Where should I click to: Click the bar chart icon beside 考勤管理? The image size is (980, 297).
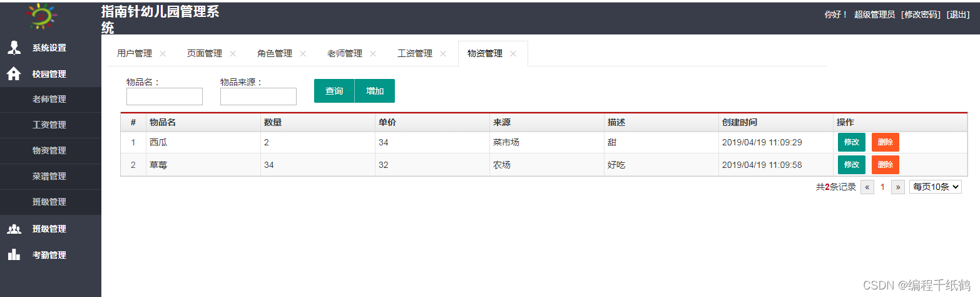(14, 254)
